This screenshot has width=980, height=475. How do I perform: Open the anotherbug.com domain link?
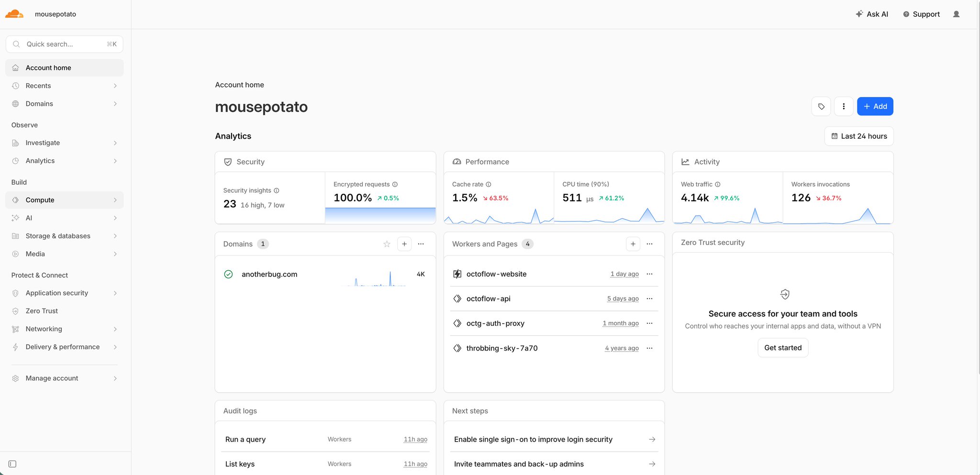pos(269,274)
